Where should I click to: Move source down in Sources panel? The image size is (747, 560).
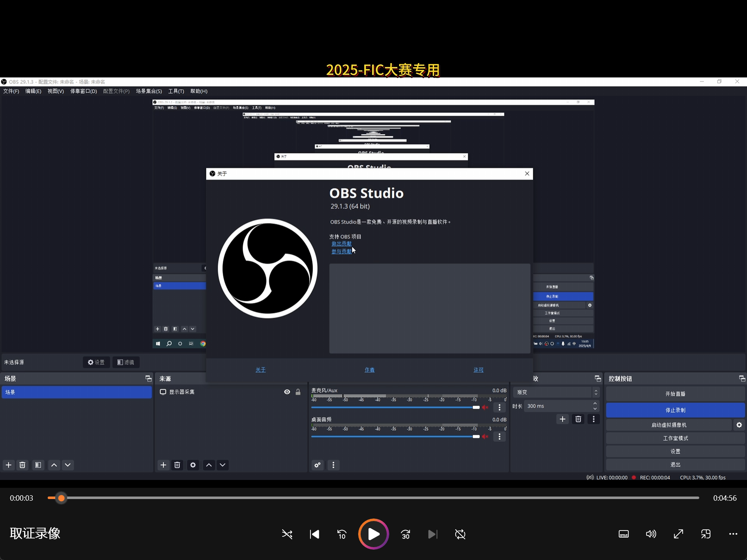tap(222, 465)
